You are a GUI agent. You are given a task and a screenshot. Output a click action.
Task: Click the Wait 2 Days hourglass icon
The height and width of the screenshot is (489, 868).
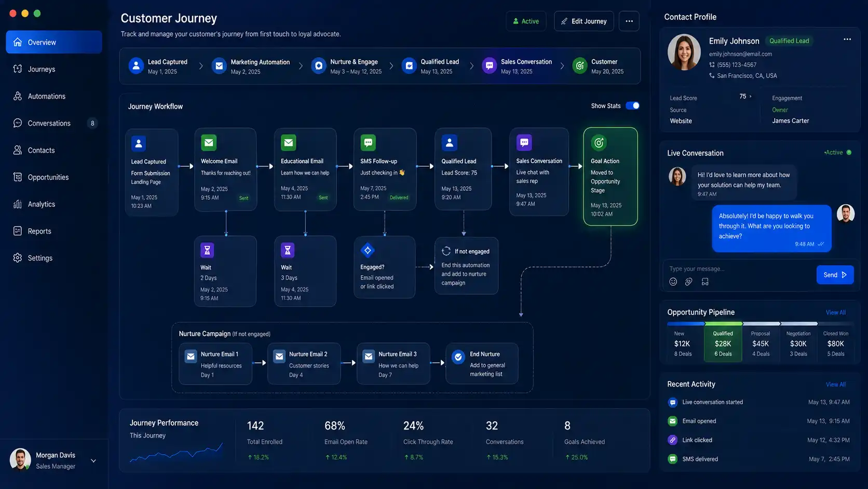(207, 250)
